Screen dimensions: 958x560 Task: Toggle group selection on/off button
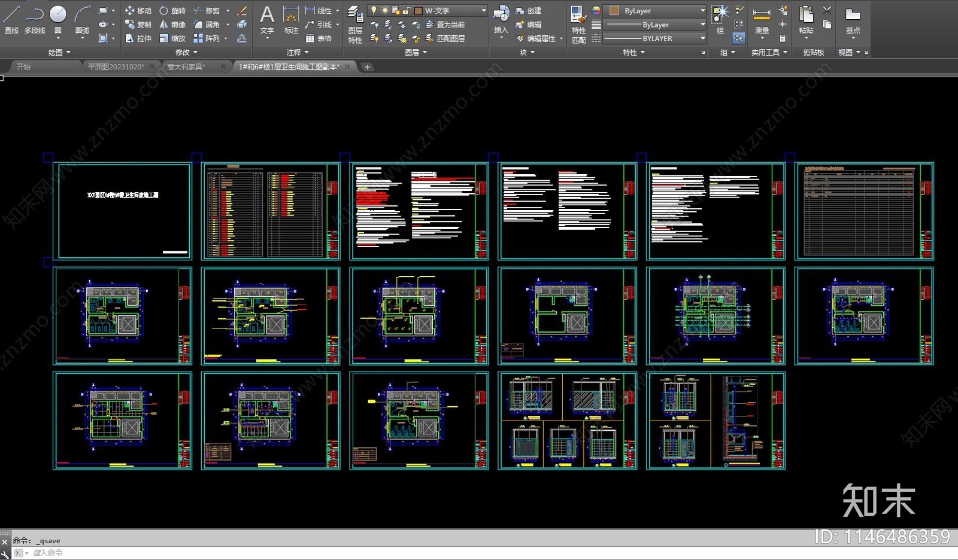pos(739,38)
